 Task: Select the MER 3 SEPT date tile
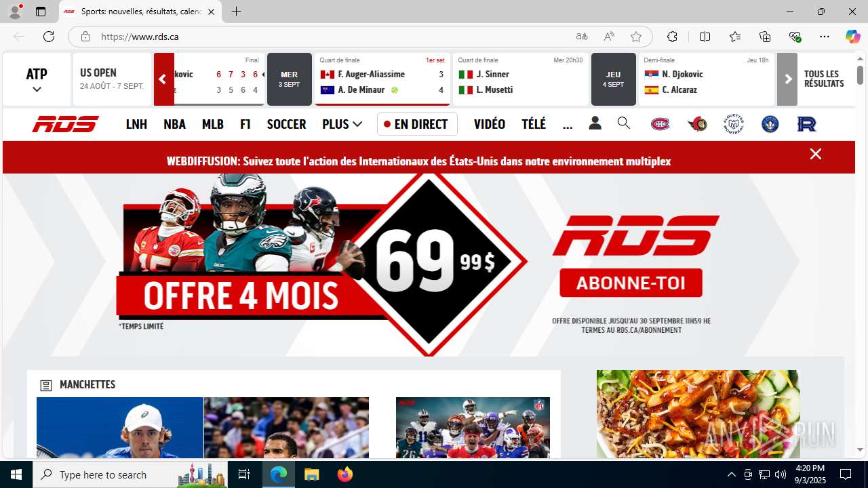[289, 79]
